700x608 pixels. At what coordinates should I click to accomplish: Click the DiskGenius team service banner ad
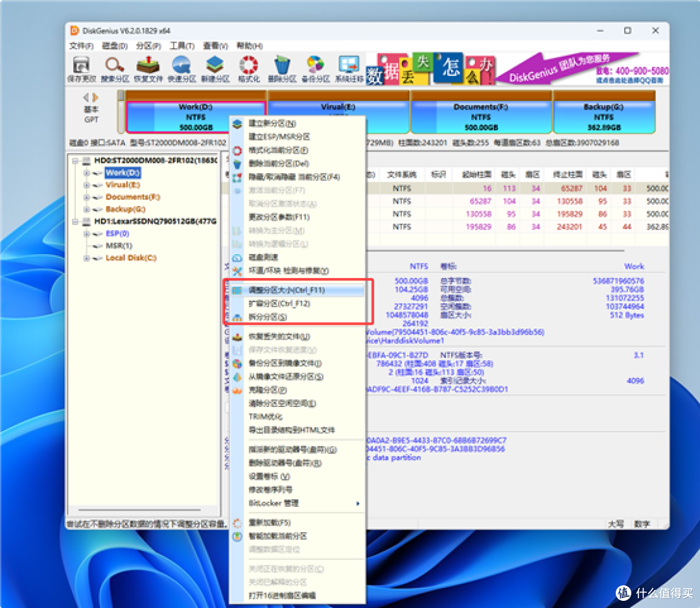pyautogui.click(x=517, y=69)
